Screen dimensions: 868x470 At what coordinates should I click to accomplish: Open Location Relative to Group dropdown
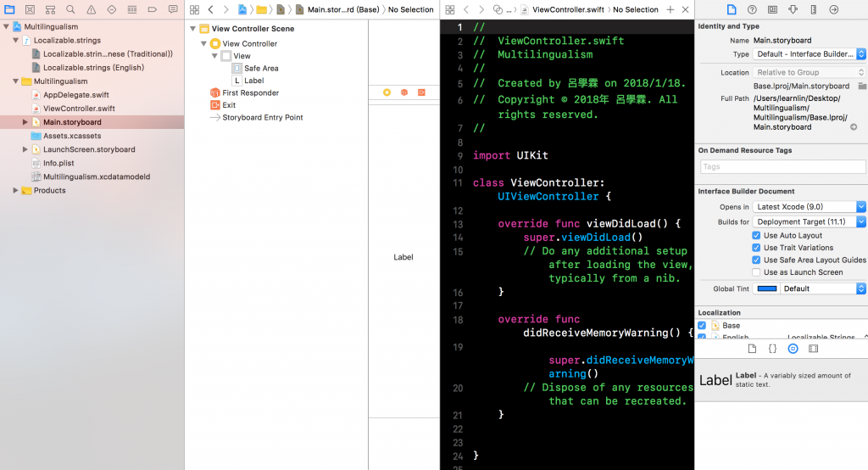(x=809, y=72)
